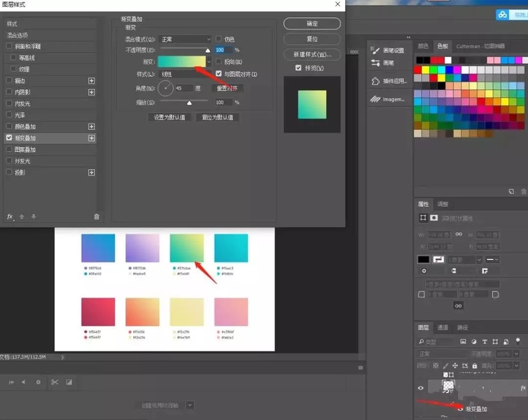The width and height of the screenshot is (528, 420).
Task: Switch to the 通道 panel tab
Action: pyautogui.click(x=442, y=328)
